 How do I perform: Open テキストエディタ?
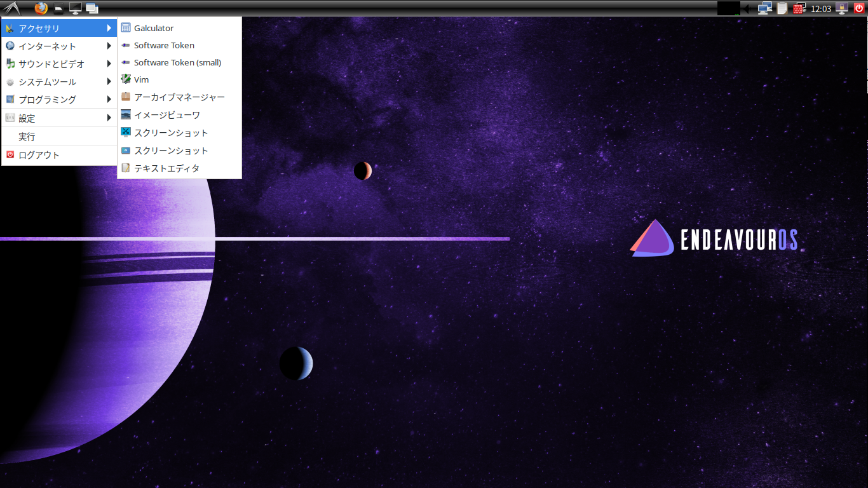tap(179, 168)
